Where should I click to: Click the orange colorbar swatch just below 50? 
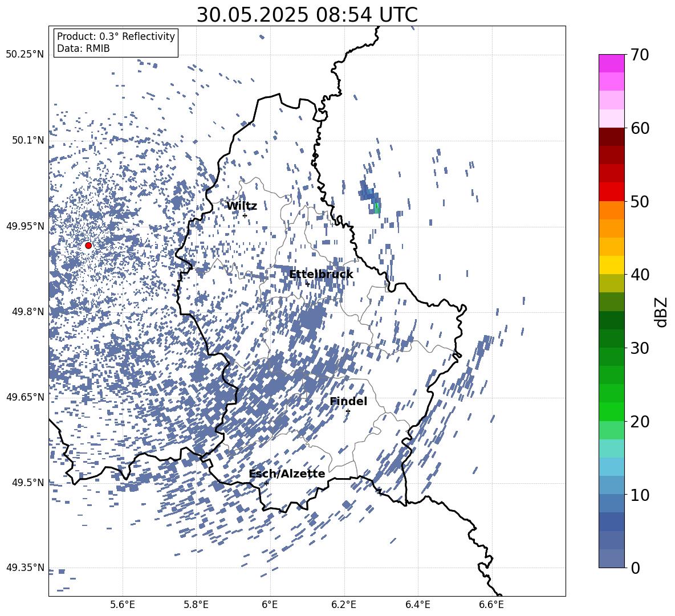click(x=612, y=210)
